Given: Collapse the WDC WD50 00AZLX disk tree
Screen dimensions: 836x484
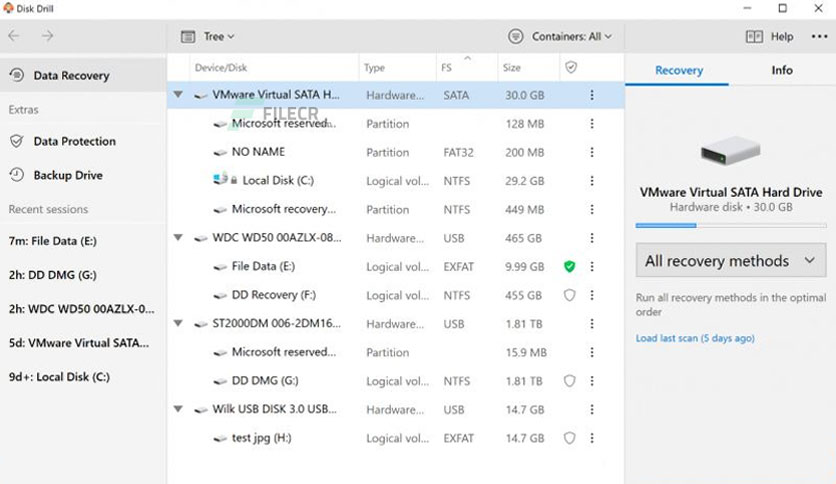Looking at the screenshot, I should coord(178,238).
